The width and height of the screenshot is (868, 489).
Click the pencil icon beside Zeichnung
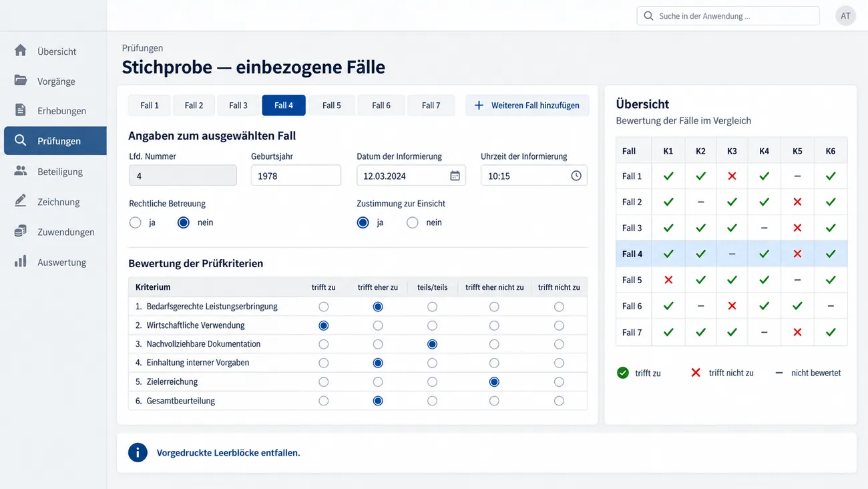[x=21, y=200]
